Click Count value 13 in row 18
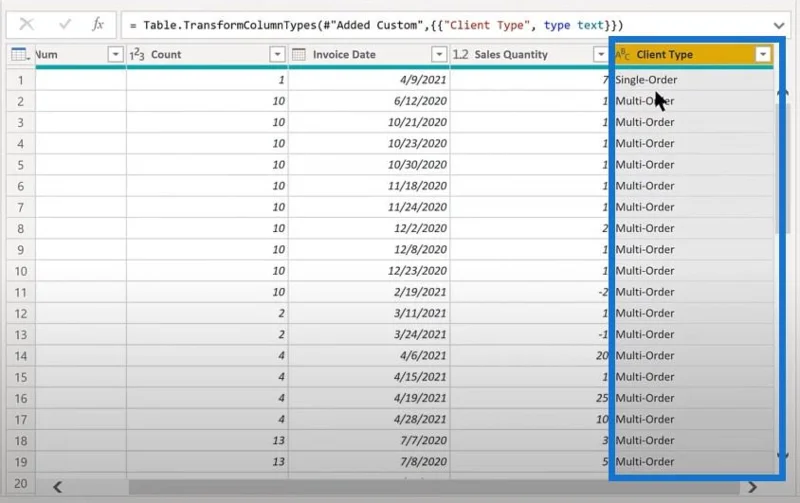 (x=207, y=440)
